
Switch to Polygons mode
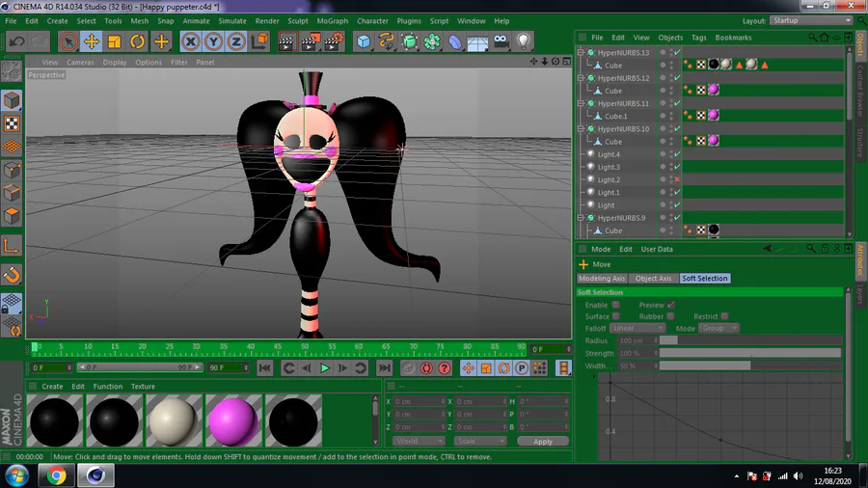pyautogui.click(x=12, y=215)
